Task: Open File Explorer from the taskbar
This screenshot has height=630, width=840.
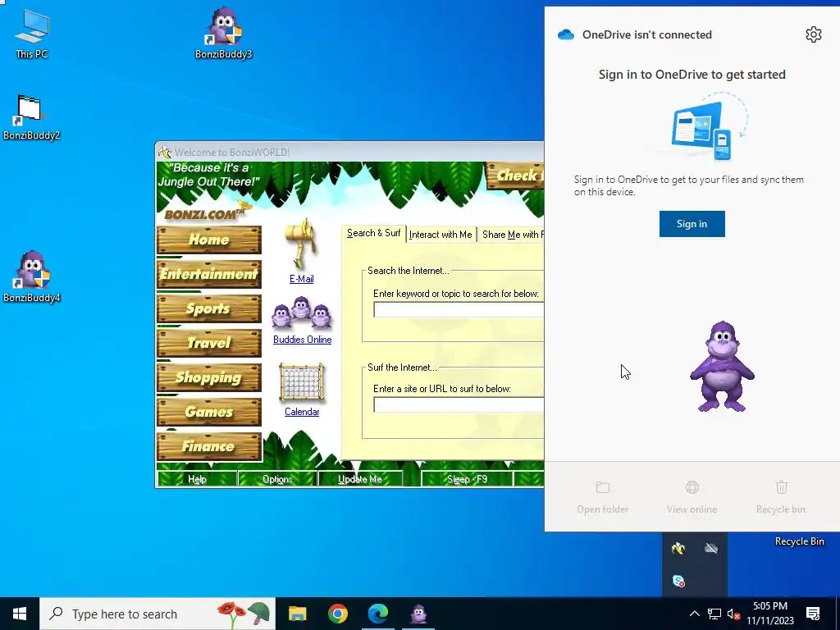Action: point(297,614)
